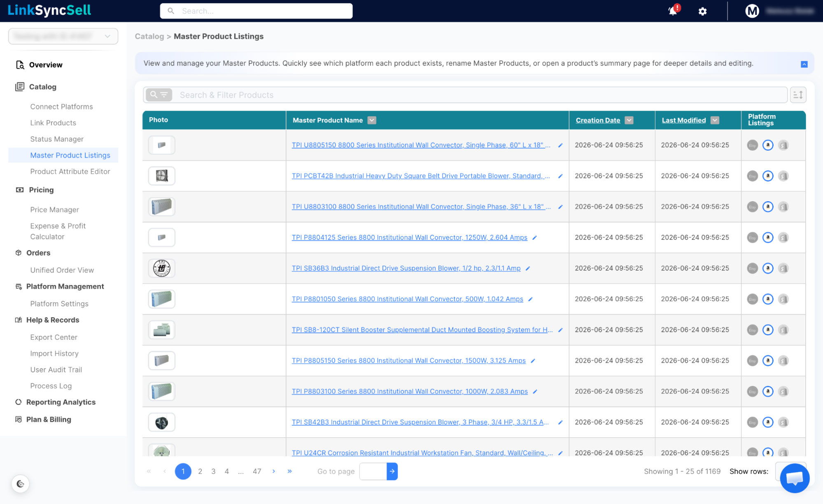The image size is (823, 504).
Task: Open TPI U24CR Workstation Fan link
Action: [422, 453]
